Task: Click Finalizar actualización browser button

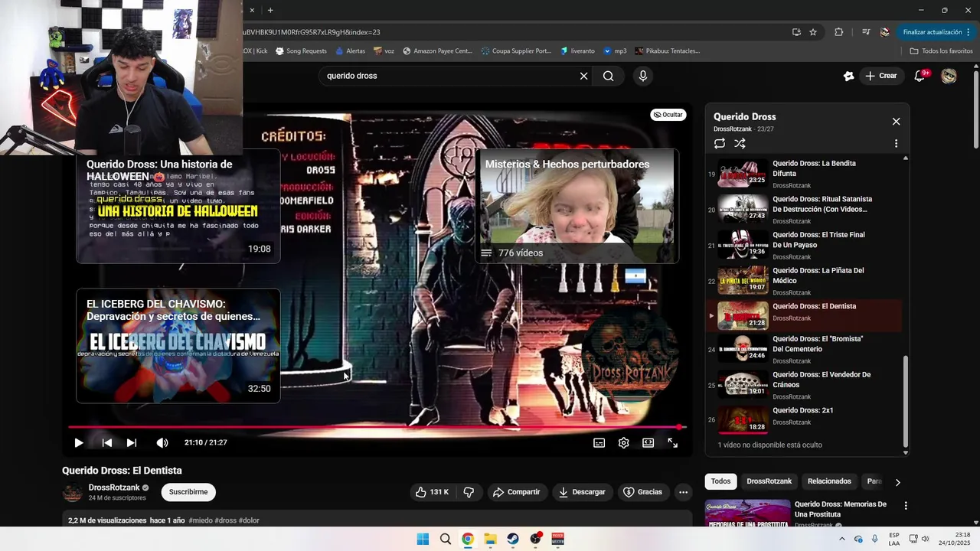Action: click(936, 32)
